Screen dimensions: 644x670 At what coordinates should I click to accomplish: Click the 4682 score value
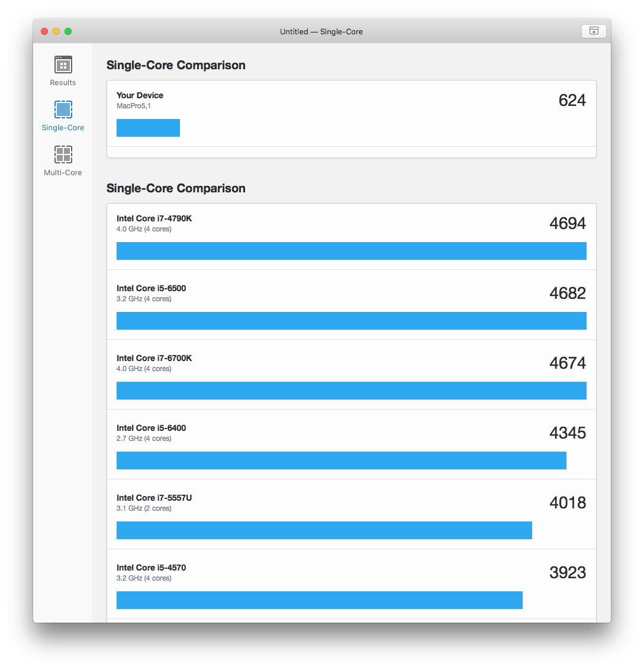568,293
